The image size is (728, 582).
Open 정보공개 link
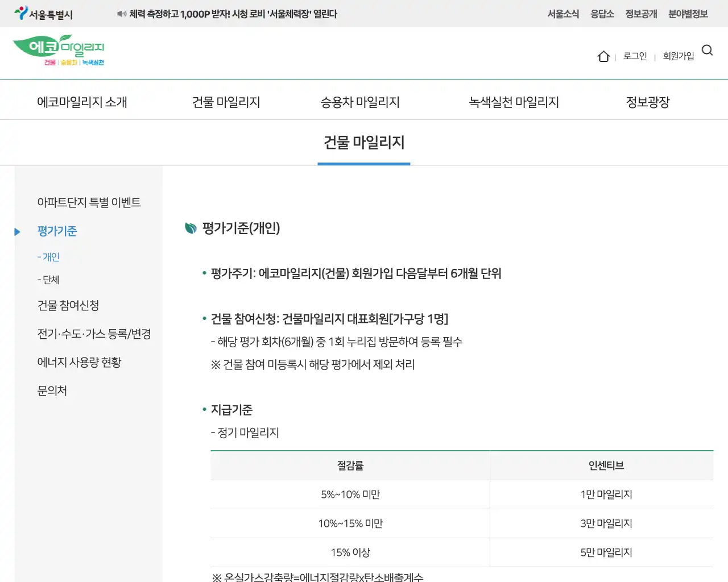(641, 14)
